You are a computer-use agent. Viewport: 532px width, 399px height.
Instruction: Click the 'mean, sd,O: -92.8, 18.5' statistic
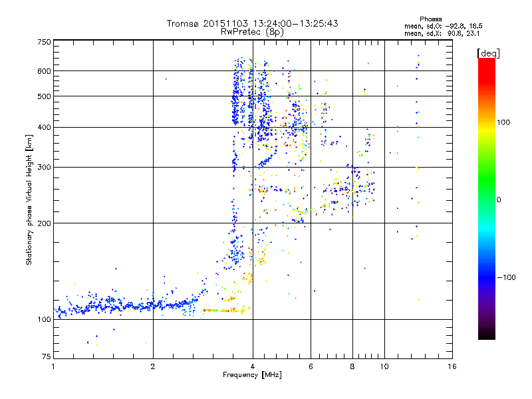[x=444, y=26]
